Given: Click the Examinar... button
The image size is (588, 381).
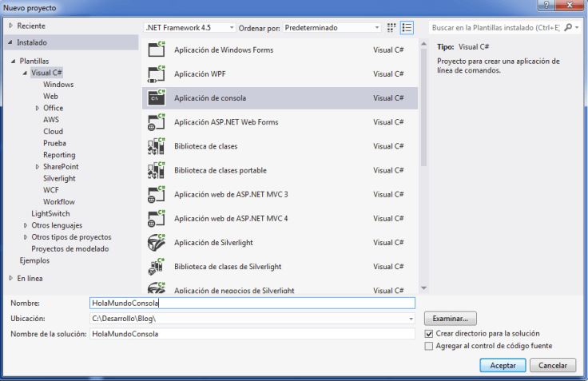Looking at the screenshot, I should tap(451, 318).
